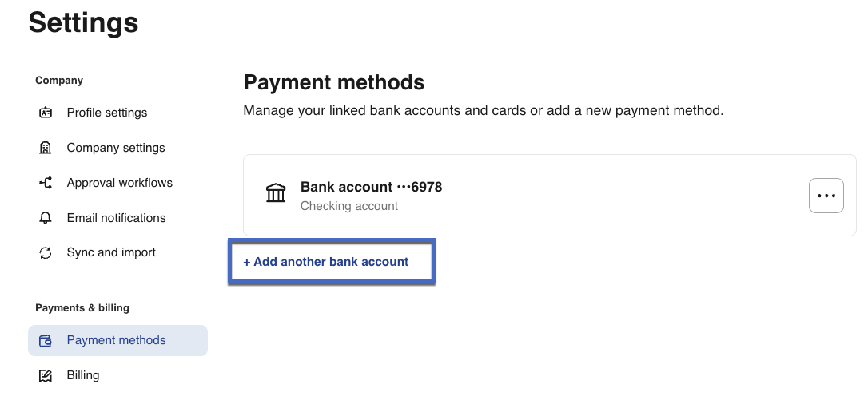Click the Email notifications bell icon
This screenshot has height=412, width=868.
click(46, 218)
